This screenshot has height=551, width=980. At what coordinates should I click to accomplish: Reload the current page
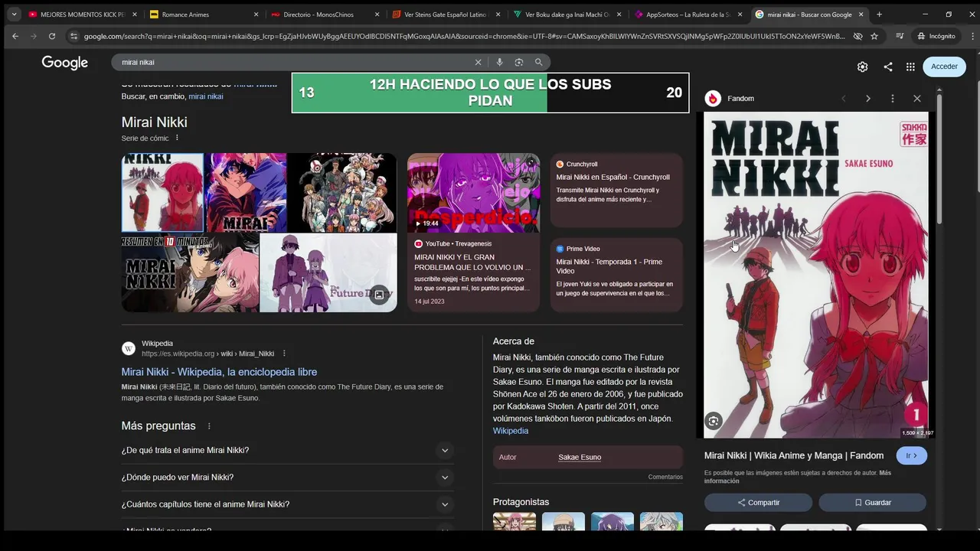point(52,36)
